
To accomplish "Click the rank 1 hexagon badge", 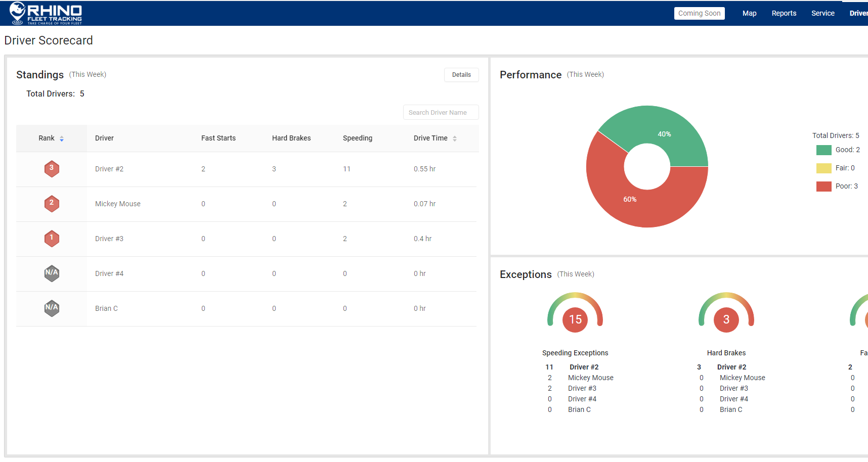I will click(x=52, y=239).
